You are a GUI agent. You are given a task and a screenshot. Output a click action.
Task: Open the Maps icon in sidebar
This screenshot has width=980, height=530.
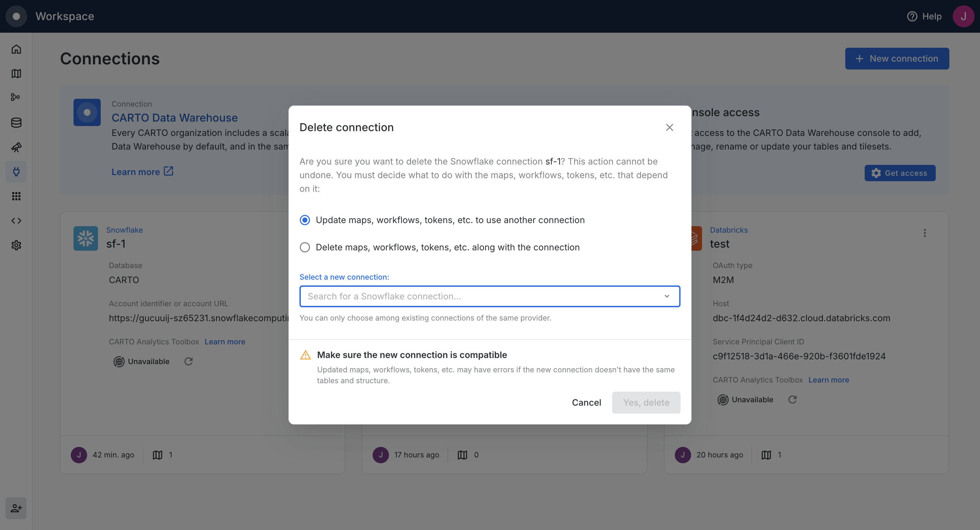pyautogui.click(x=16, y=74)
